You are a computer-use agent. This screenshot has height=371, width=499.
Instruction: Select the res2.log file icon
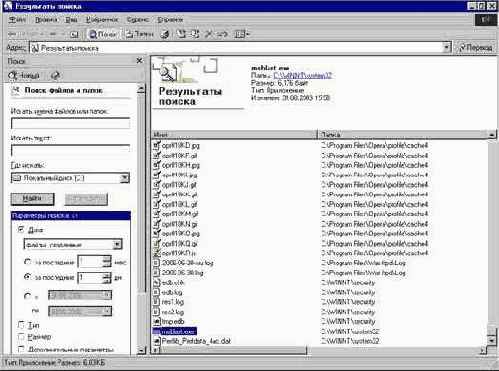pyautogui.click(x=157, y=312)
